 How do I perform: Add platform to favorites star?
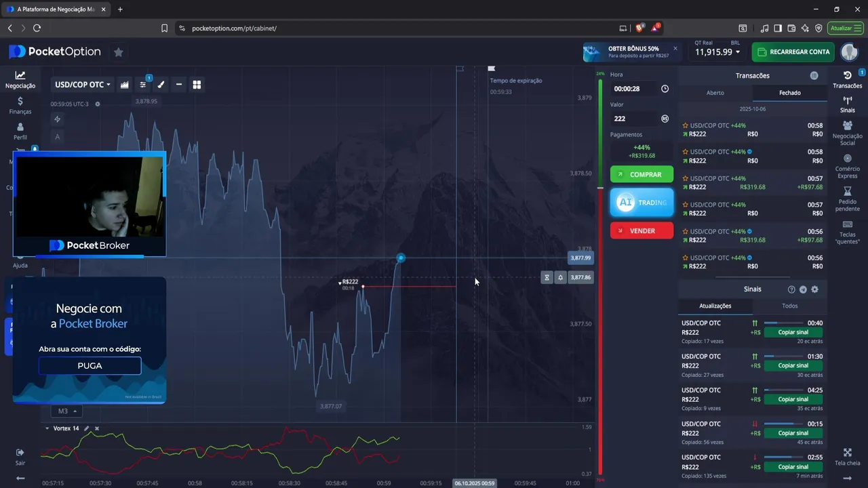[x=119, y=52]
